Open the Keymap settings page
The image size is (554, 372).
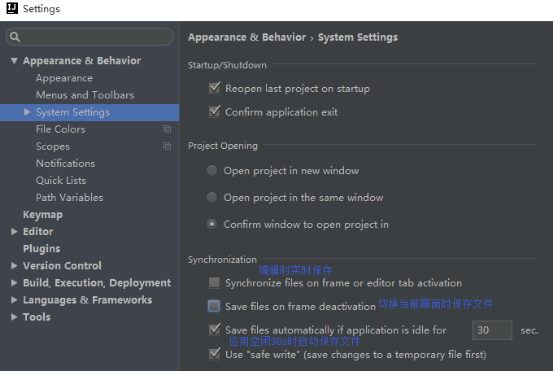[43, 215]
